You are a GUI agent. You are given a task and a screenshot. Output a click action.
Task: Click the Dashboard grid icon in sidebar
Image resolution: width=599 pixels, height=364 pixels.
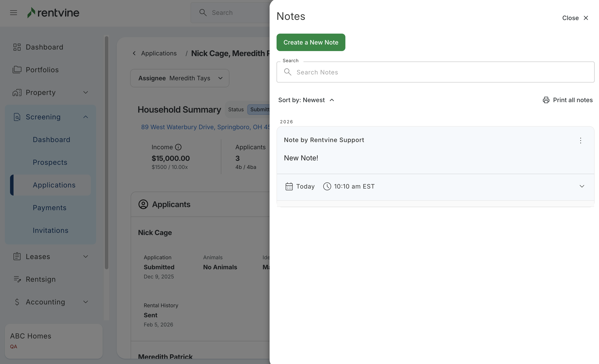click(17, 47)
